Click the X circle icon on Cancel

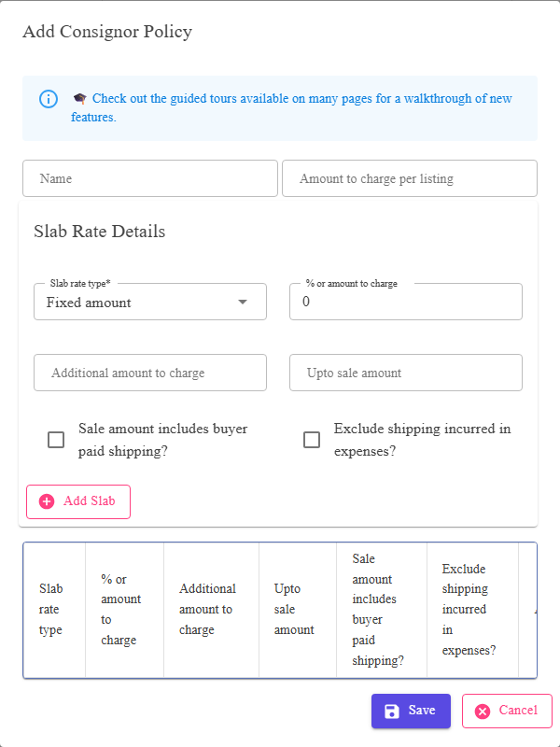pos(483,711)
